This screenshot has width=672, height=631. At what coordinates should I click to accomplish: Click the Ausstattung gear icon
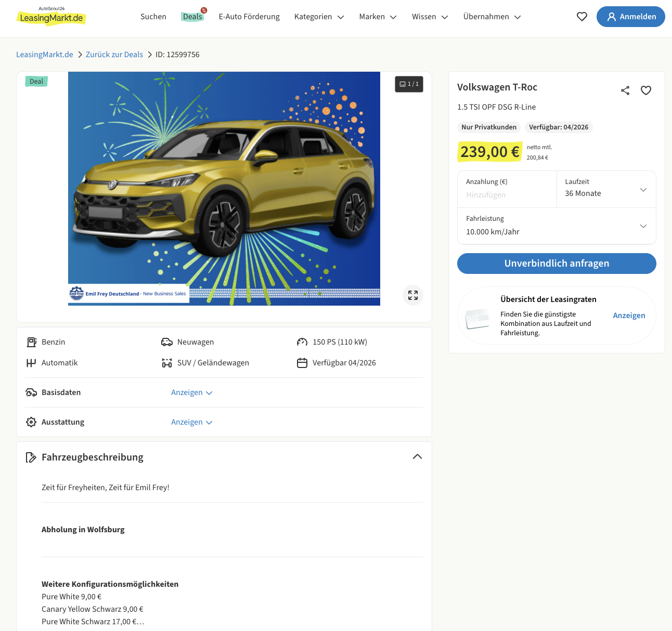31,422
